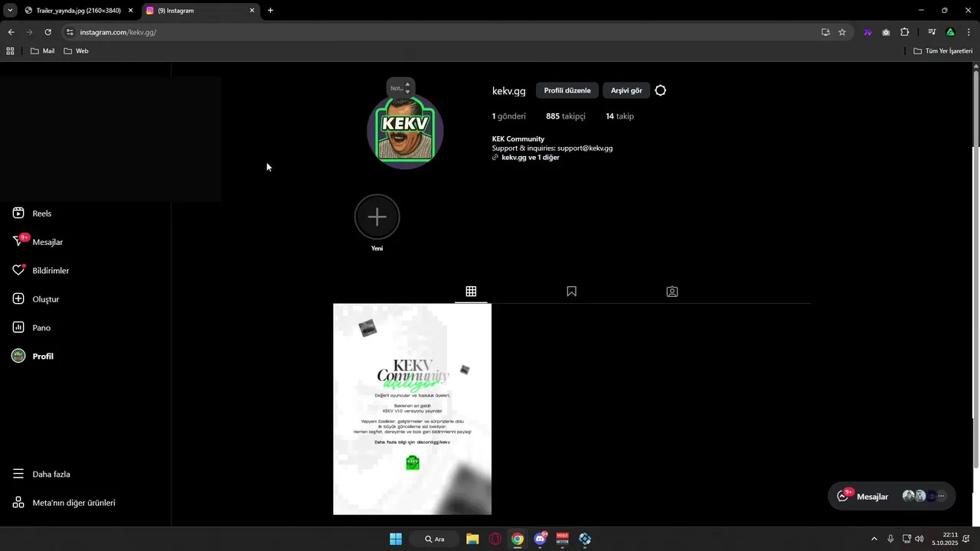This screenshot has width=980, height=551.
Task: Open the floating Mesajlar chat button
Action: point(892,496)
